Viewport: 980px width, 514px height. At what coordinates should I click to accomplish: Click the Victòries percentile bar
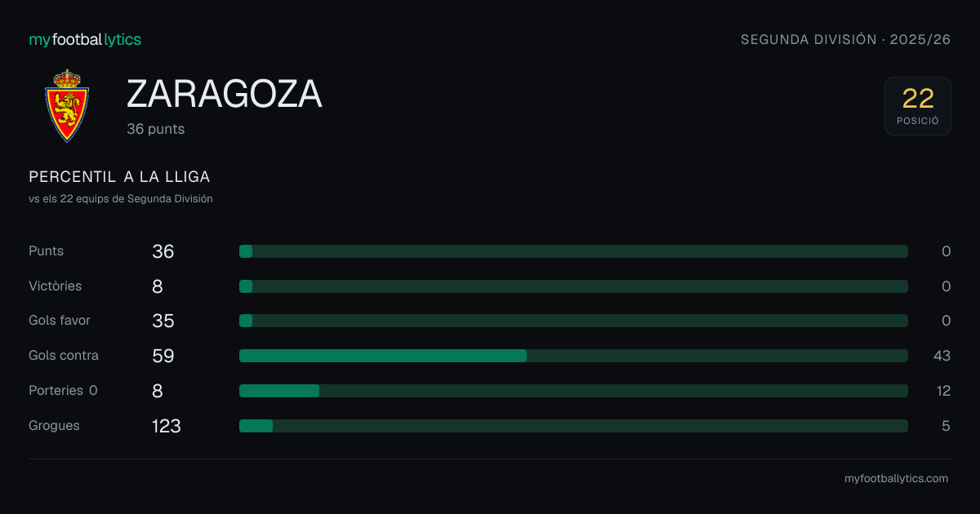pyautogui.click(x=573, y=286)
